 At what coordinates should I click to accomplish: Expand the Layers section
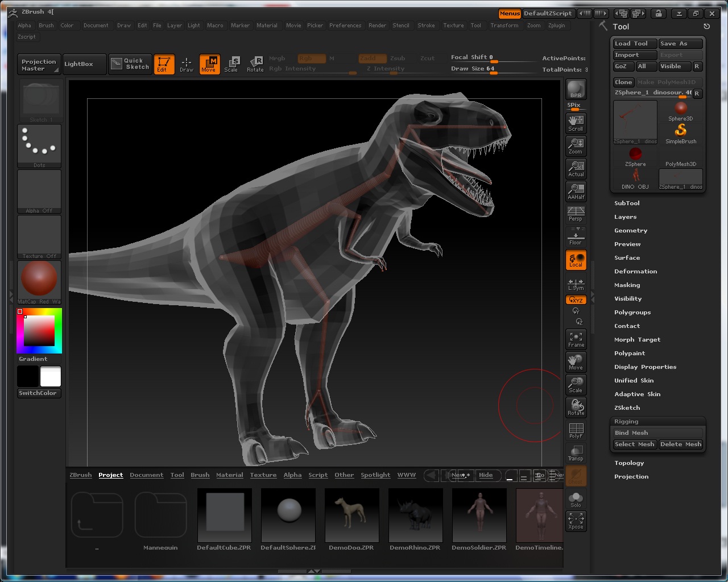[625, 217]
